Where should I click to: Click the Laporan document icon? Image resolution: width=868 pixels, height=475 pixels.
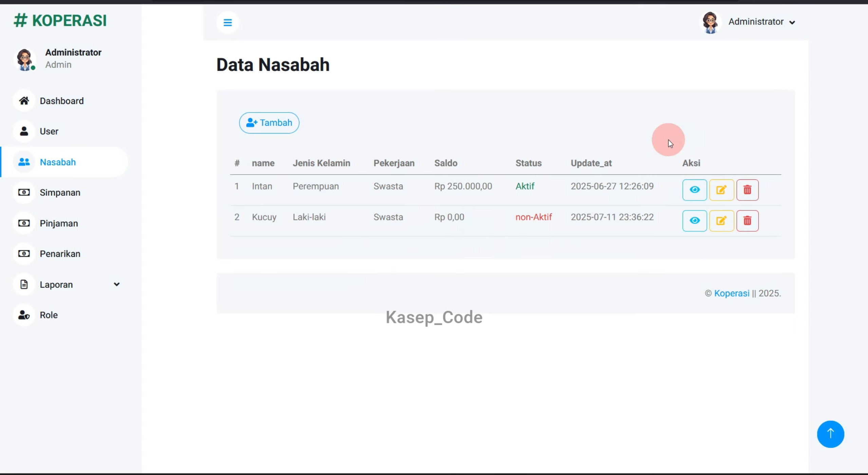tap(24, 284)
